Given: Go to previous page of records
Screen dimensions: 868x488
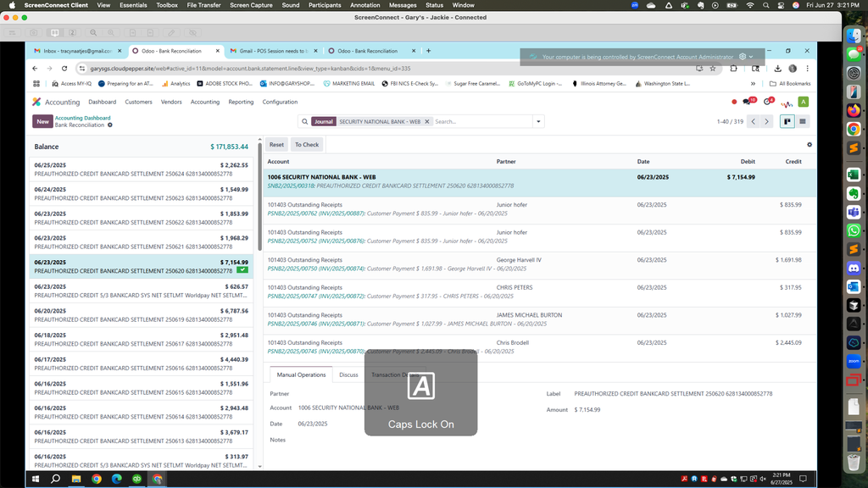Looking at the screenshot, I should pyautogui.click(x=753, y=121).
